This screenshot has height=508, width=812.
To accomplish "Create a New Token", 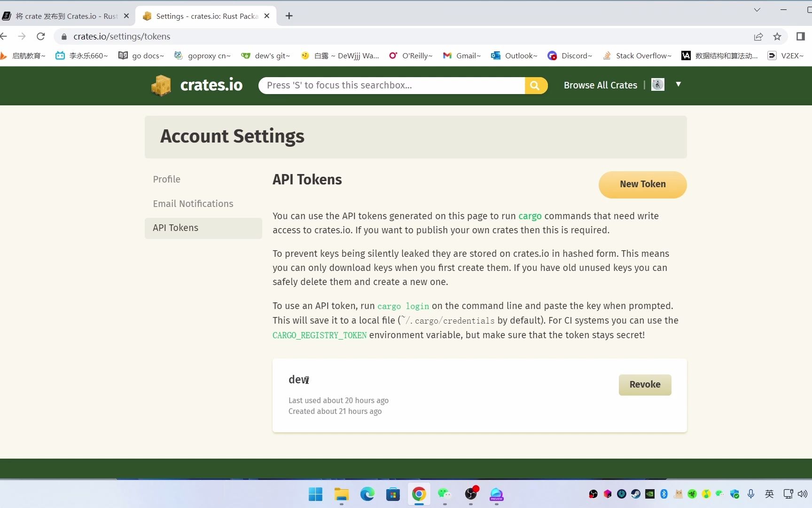I will click(x=642, y=184).
